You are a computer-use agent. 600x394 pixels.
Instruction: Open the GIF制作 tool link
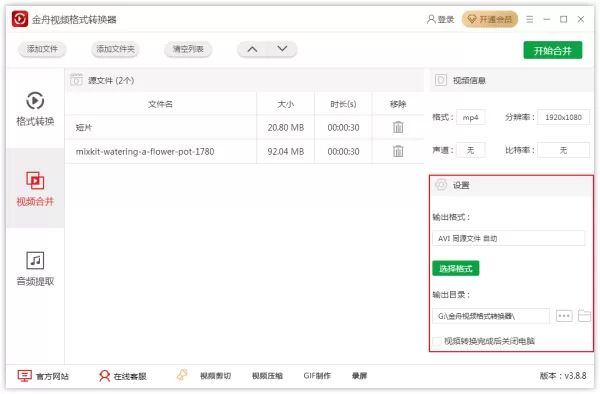point(317,376)
